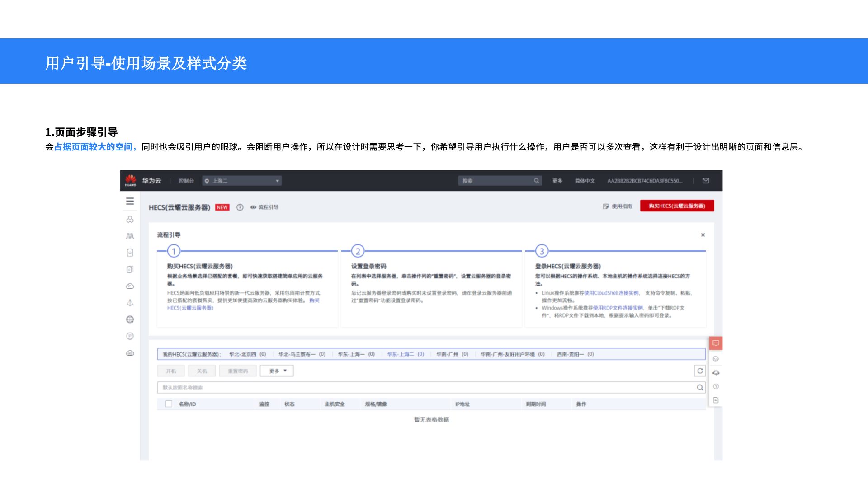Click the red feedback chat icon on the right
Screen dimensions: 868x488
click(716, 343)
